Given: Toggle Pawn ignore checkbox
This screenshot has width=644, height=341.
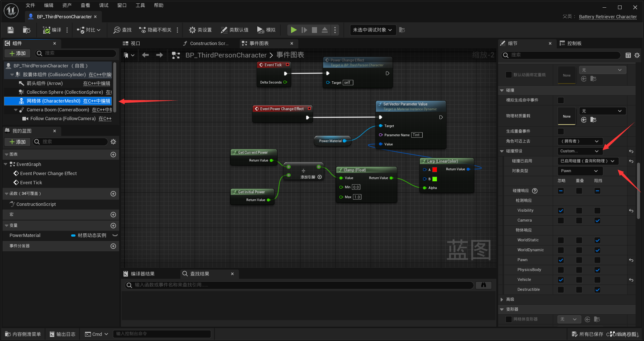Looking at the screenshot, I should click(x=561, y=260).
